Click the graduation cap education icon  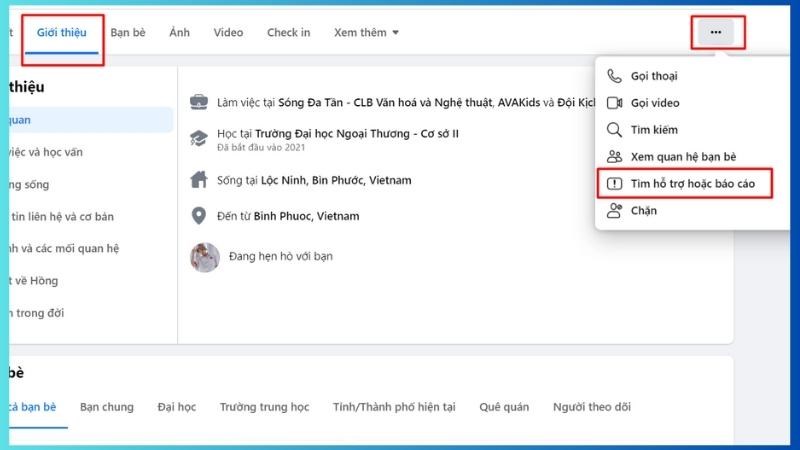click(198, 138)
